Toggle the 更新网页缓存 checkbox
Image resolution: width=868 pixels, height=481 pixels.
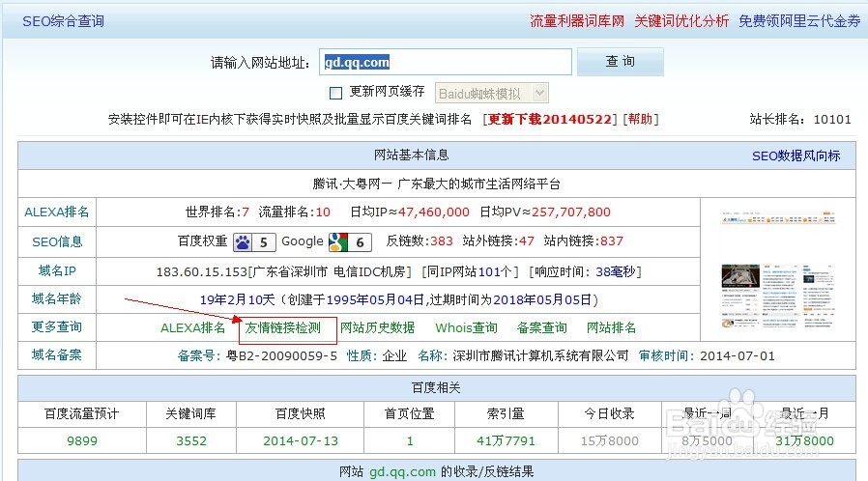tap(335, 93)
